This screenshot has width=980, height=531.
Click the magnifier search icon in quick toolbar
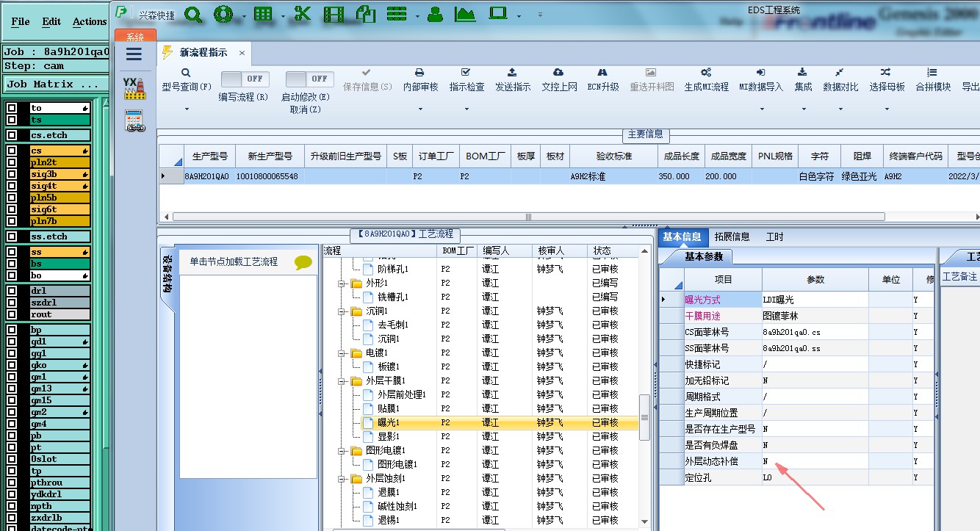coord(193,13)
